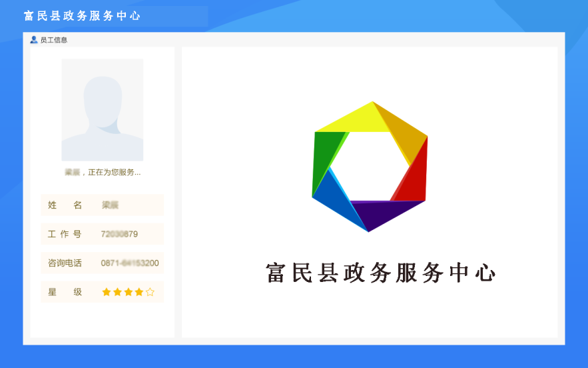The image size is (588, 368).
Task: Select the fourth rating star
Action: coord(139,292)
